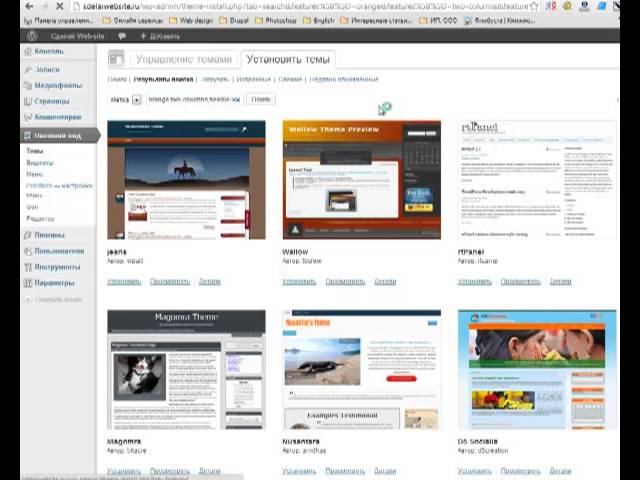640x480 pixels.
Task: Install the rtPanel theme
Action: point(475,282)
